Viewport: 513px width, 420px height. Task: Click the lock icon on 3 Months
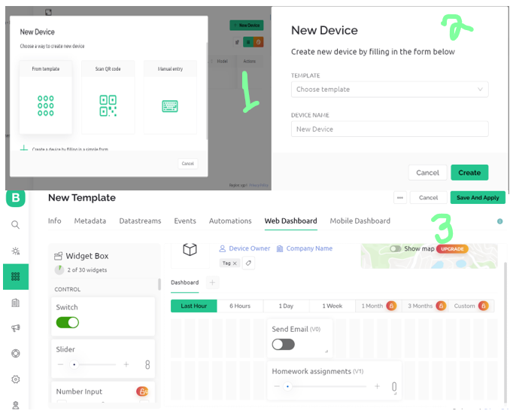click(x=441, y=306)
